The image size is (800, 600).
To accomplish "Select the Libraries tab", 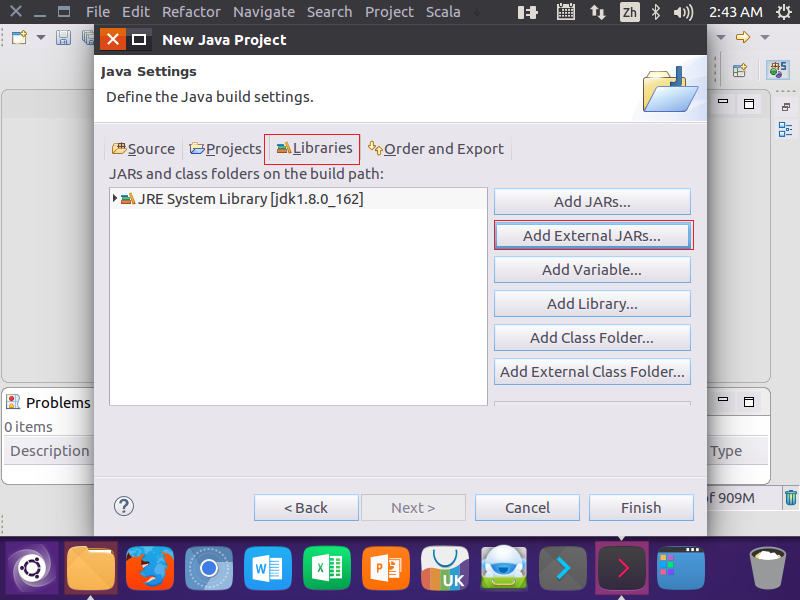I will click(314, 148).
